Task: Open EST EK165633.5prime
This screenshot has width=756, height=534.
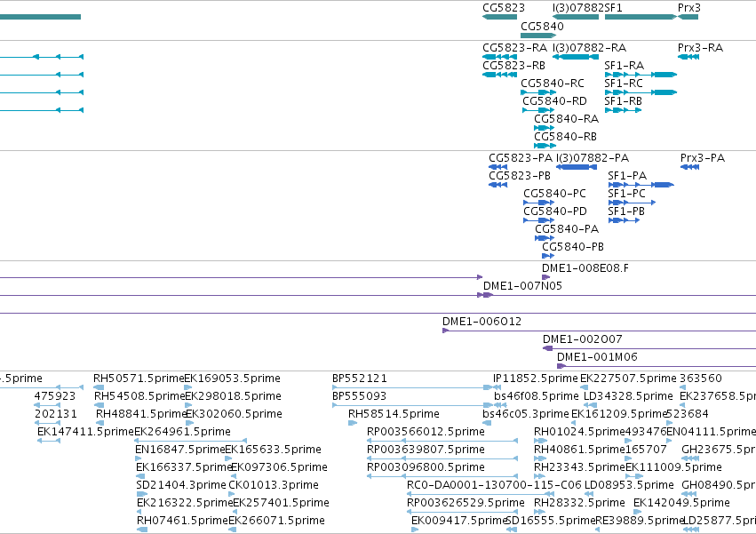Action: [x=228, y=458]
